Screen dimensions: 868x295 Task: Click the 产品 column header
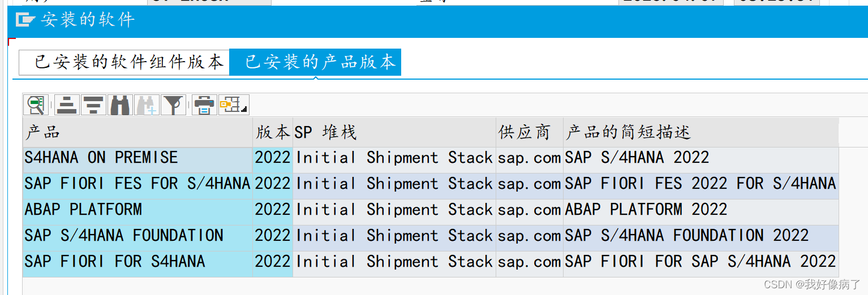137,133
